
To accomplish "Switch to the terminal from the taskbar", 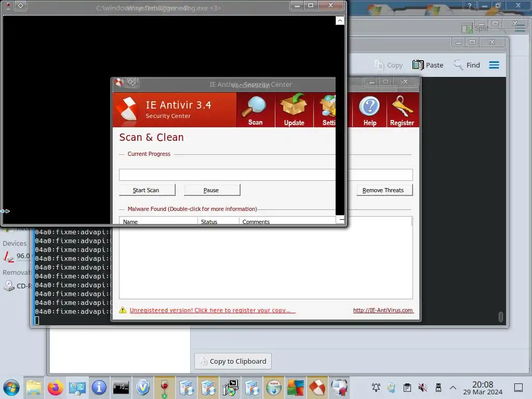I will [121, 388].
